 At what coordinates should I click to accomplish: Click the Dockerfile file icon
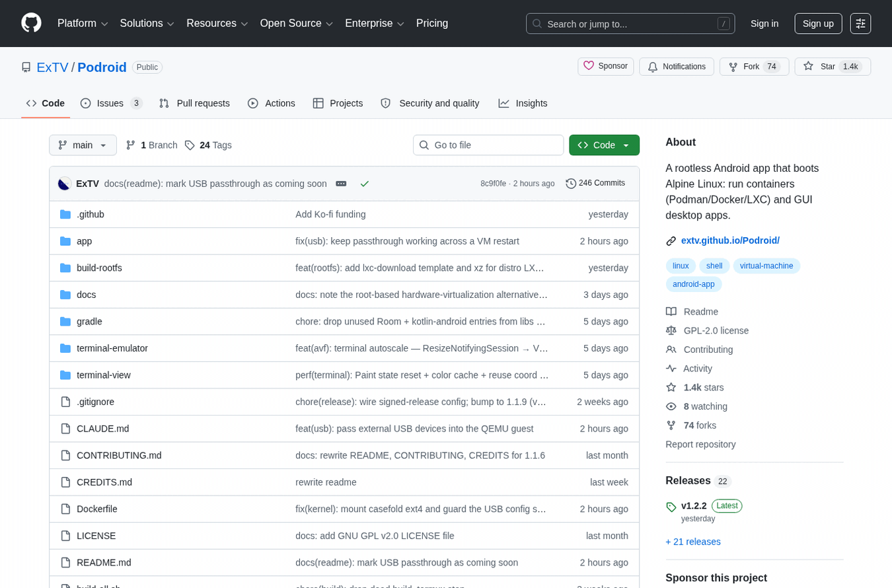tap(65, 509)
